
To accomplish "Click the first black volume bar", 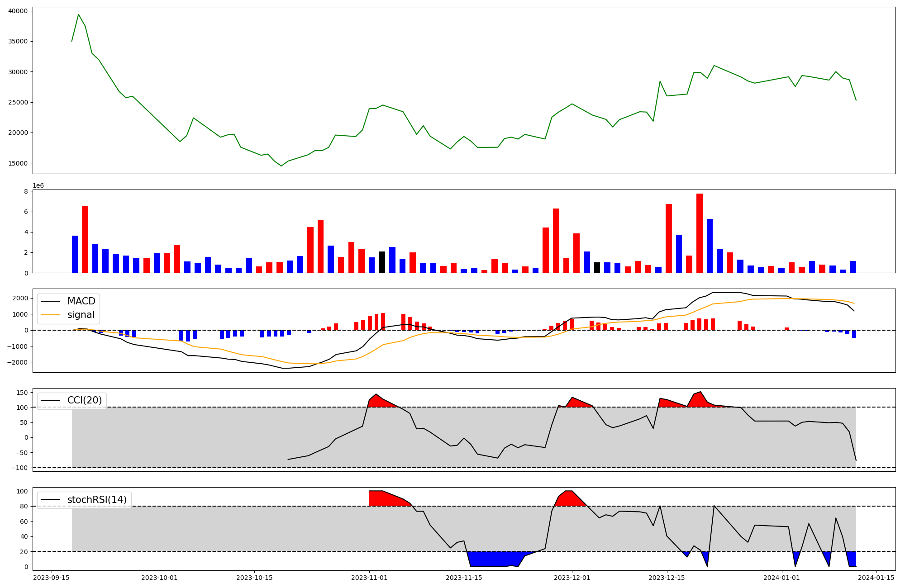I will click(x=382, y=262).
